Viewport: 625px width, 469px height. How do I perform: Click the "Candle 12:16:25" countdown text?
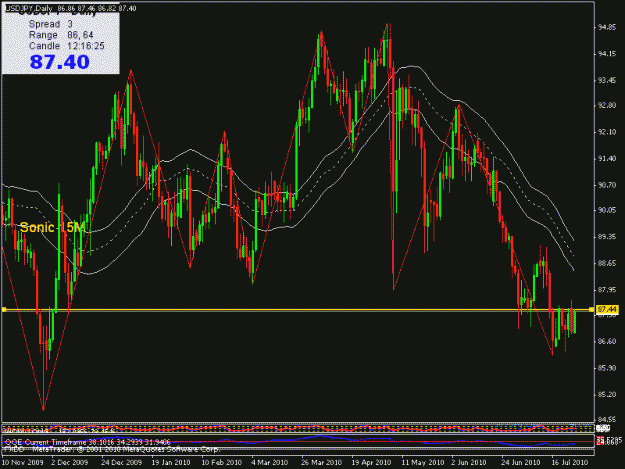click(x=67, y=46)
